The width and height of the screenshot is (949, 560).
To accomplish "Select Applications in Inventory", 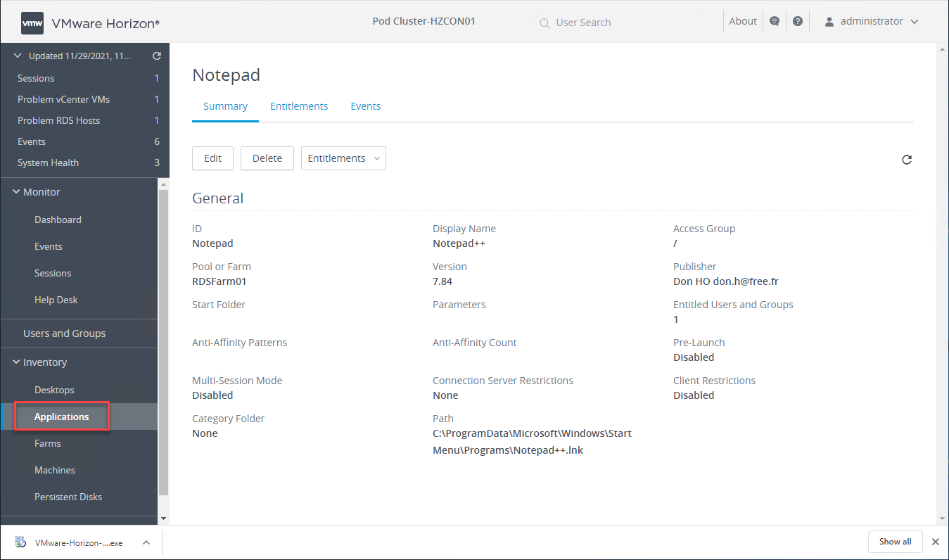I will [x=62, y=416].
